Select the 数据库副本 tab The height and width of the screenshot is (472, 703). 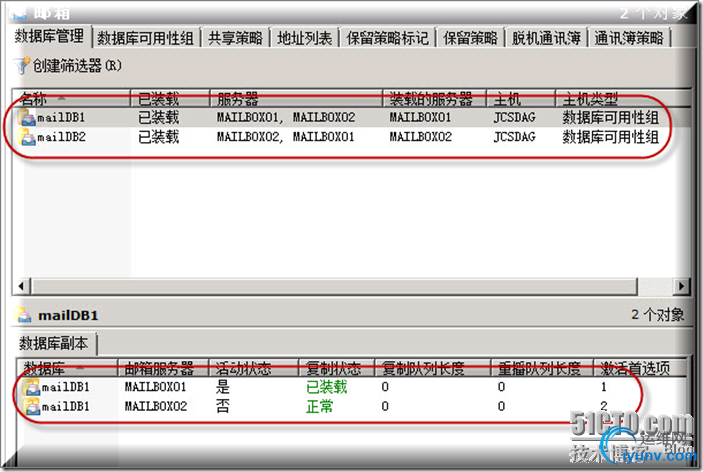point(53,343)
